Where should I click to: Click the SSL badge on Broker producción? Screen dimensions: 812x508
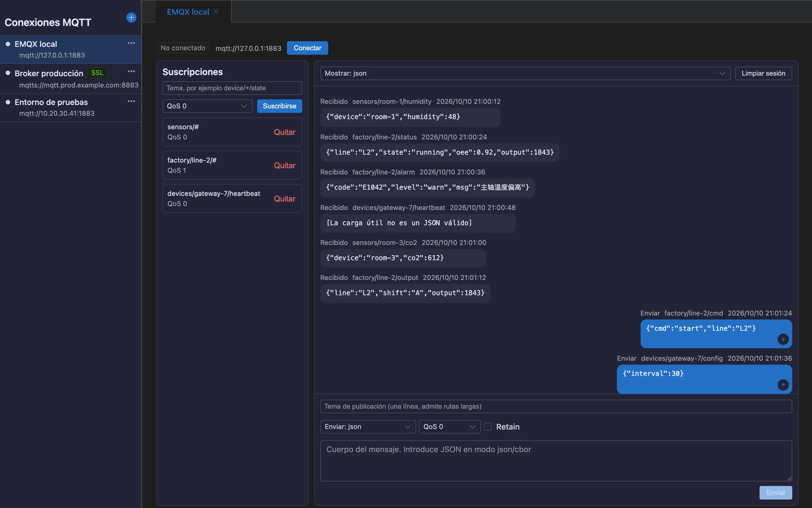tap(97, 73)
